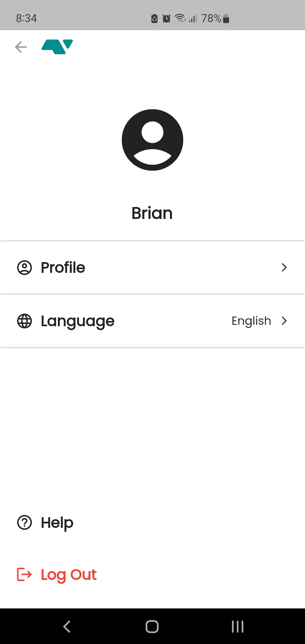Image resolution: width=305 pixels, height=644 pixels.
Task: Click the Profile person icon
Action: pyautogui.click(x=25, y=267)
